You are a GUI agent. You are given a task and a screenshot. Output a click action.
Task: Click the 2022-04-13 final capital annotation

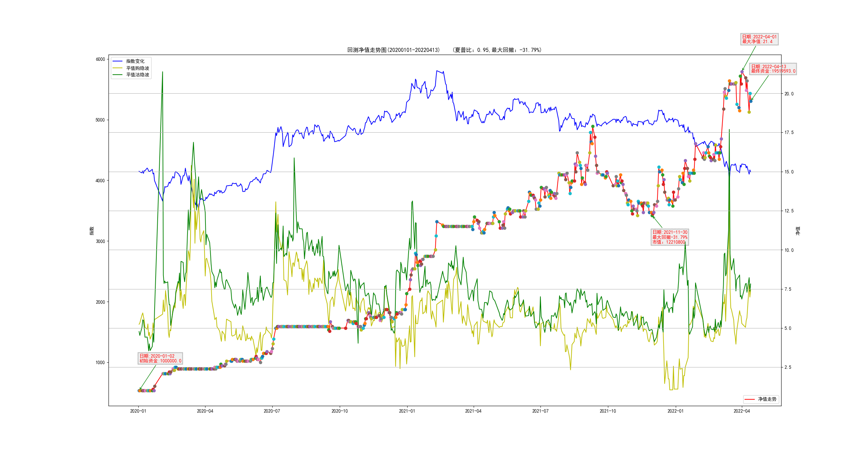click(x=773, y=69)
